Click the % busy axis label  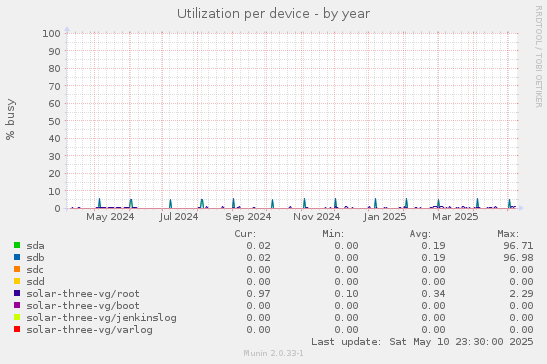tap(10, 119)
